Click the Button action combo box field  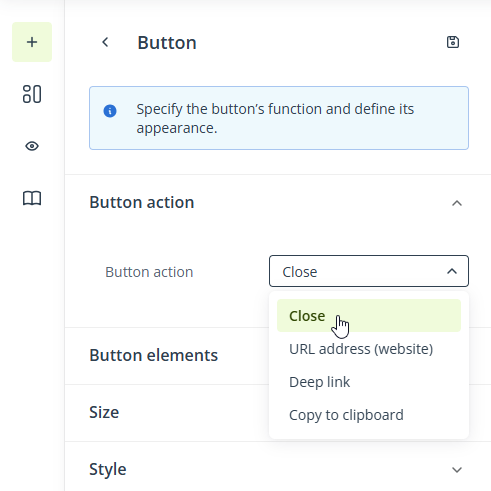click(369, 271)
